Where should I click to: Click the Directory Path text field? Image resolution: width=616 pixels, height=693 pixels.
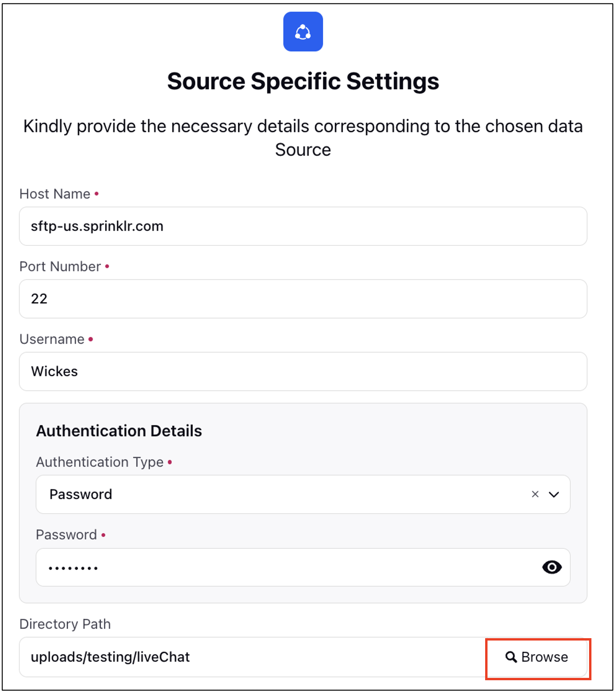point(253,657)
